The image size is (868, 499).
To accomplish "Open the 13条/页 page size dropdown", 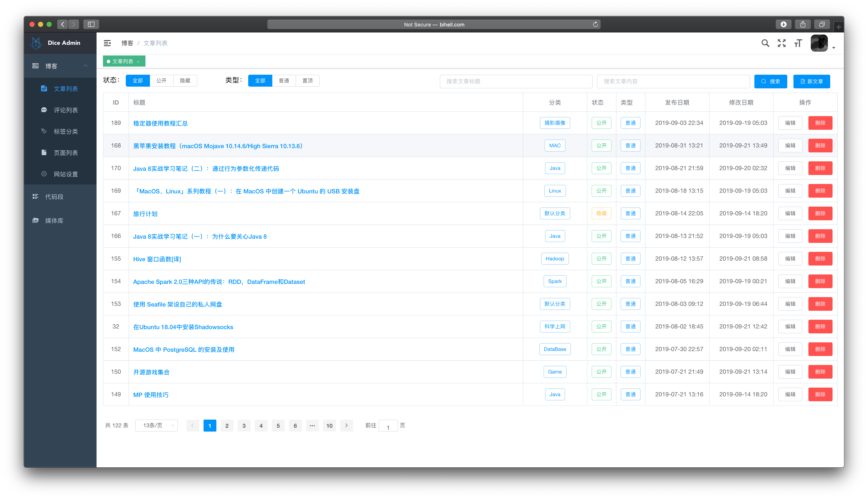I will coord(156,425).
